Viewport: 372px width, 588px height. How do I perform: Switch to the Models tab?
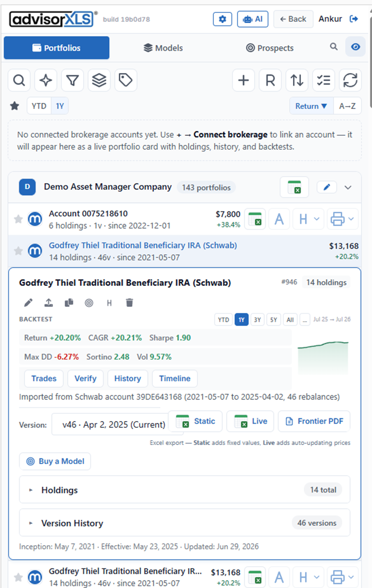[x=163, y=48]
